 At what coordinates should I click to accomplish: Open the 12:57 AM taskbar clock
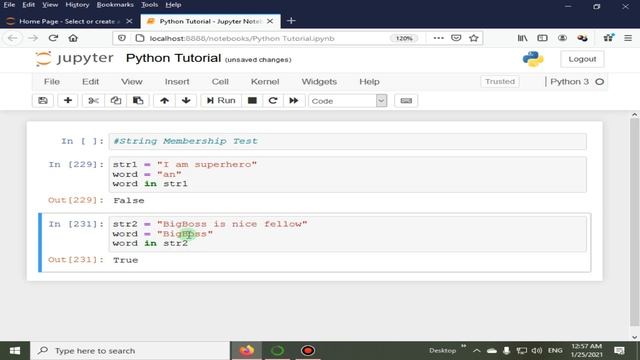pyautogui.click(x=587, y=351)
